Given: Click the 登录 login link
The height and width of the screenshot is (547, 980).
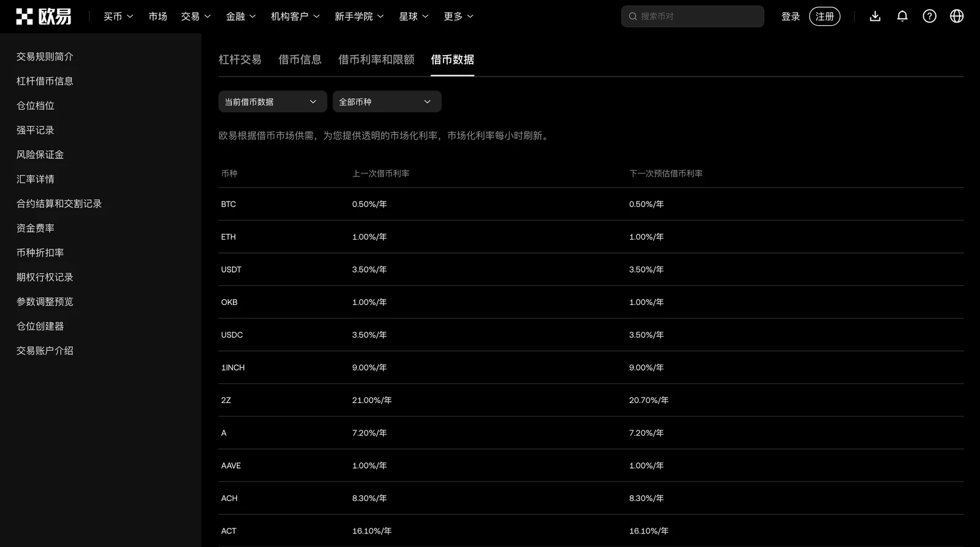Looking at the screenshot, I should 791,17.
